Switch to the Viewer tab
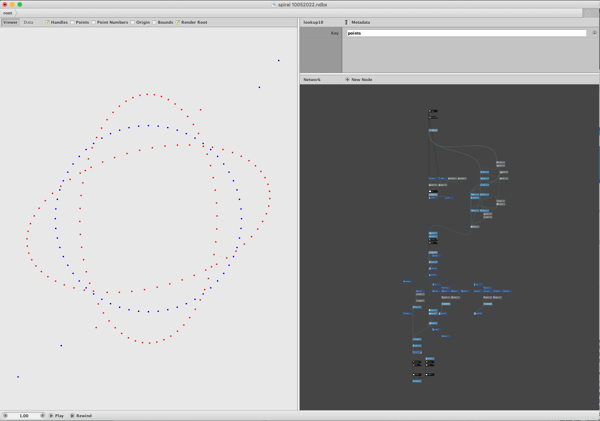Viewport: 600px width, 421px height. [x=10, y=22]
